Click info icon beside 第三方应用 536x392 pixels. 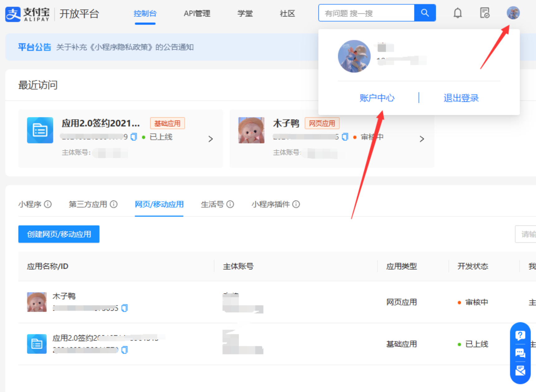(x=114, y=204)
